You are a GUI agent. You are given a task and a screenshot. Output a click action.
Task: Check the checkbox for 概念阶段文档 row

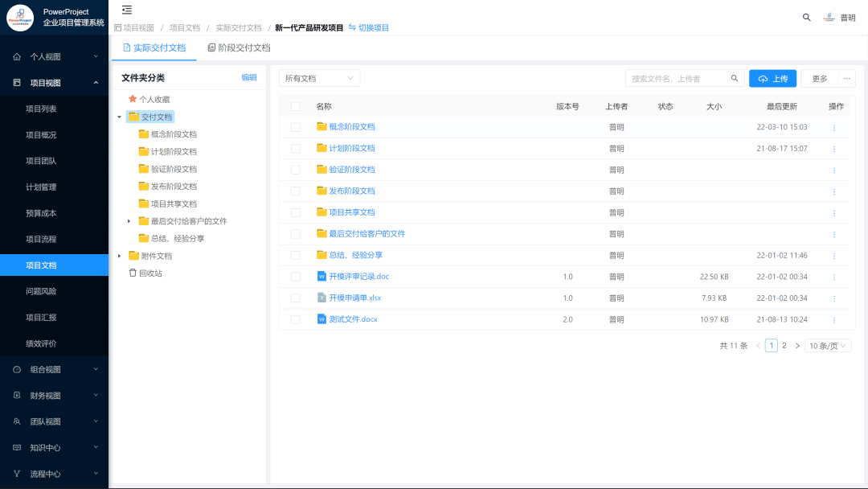point(296,127)
